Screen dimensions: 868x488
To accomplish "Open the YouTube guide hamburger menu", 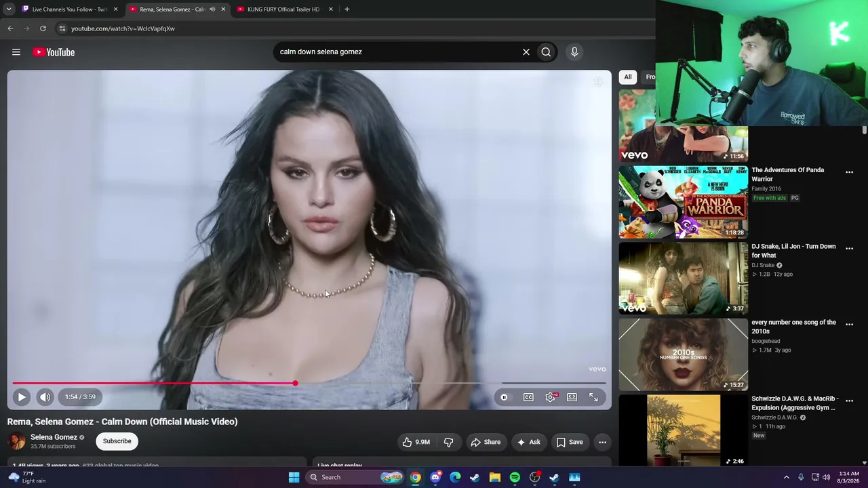I will pyautogui.click(x=16, y=52).
